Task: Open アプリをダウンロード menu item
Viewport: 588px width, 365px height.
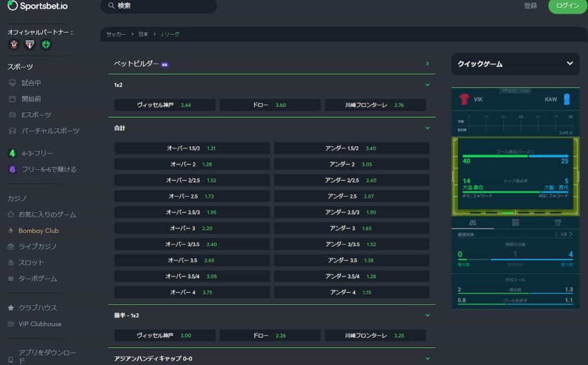Action: point(47,356)
